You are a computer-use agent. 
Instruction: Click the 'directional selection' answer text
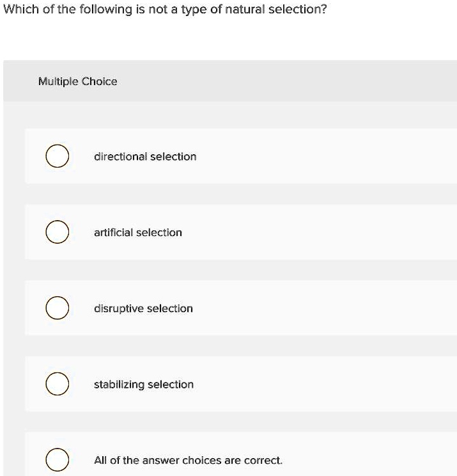point(145,157)
